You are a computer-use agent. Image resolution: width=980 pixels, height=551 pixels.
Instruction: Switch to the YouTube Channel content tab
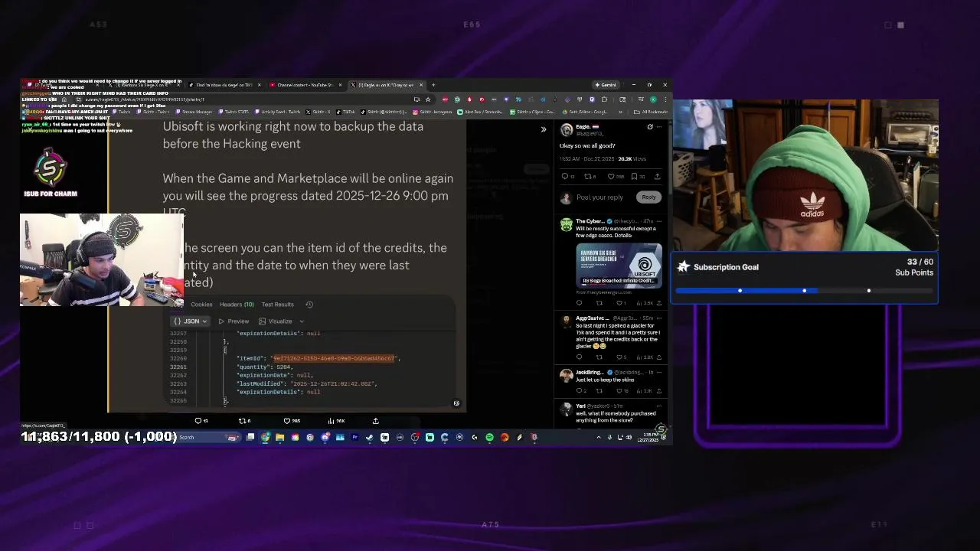pos(304,85)
